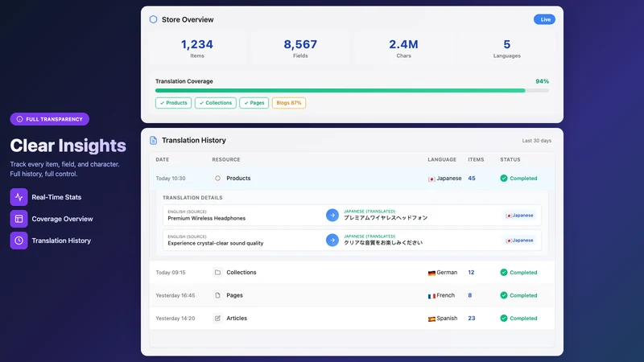This screenshot has width=644, height=362.
Task: Click the Premium Wireless Headphones source text
Action: coord(207,218)
